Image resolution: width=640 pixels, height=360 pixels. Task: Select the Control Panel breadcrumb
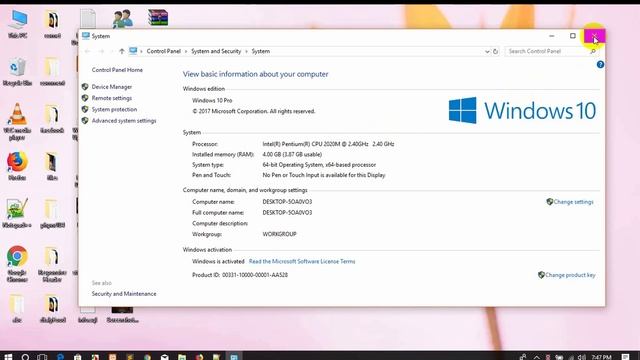click(x=164, y=51)
